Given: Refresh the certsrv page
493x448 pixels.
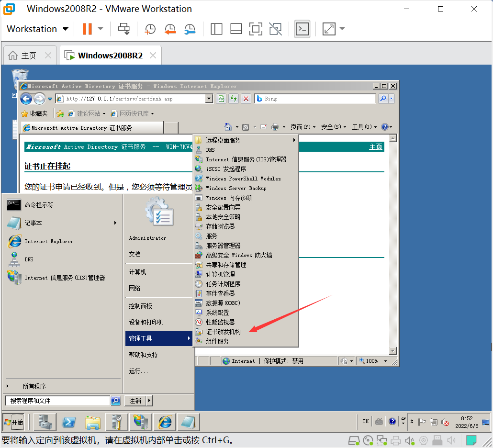Looking at the screenshot, I should (234, 99).
